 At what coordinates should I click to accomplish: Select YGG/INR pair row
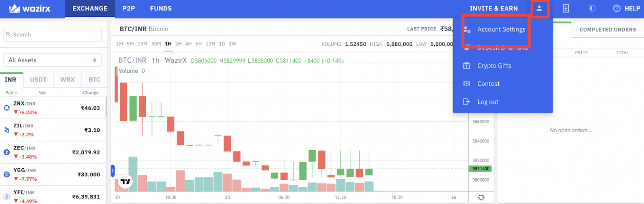(53, 174)
